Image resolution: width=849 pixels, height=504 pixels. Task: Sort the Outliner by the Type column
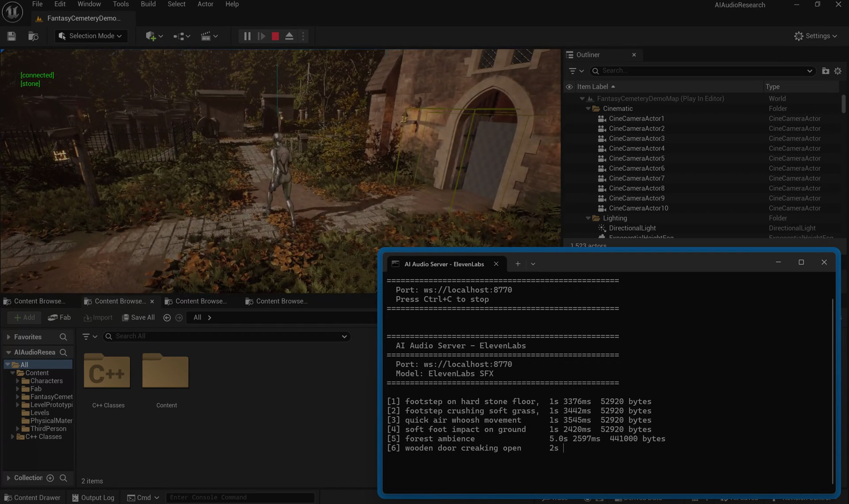pyautogui.click(x=773, y=87)
